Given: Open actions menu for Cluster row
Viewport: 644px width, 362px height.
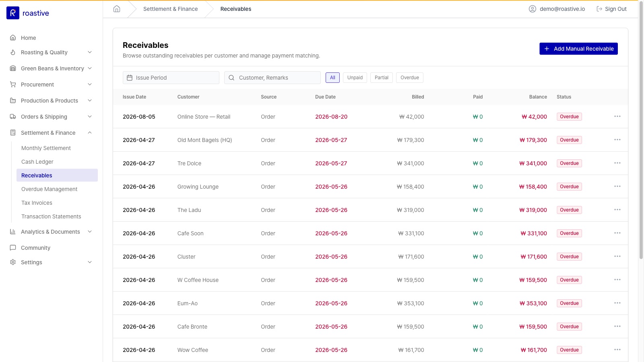Looking at the screenshot, I should coord(617,256).
